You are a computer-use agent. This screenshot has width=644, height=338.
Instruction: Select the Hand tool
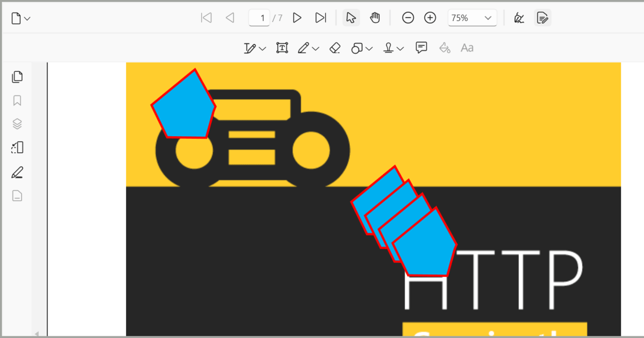[x=375, y=18]
